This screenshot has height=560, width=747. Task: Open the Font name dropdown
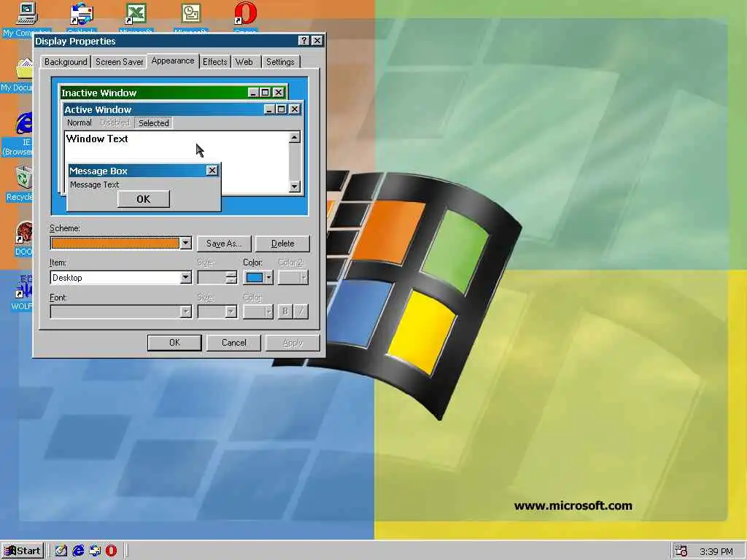coord(185,312)
